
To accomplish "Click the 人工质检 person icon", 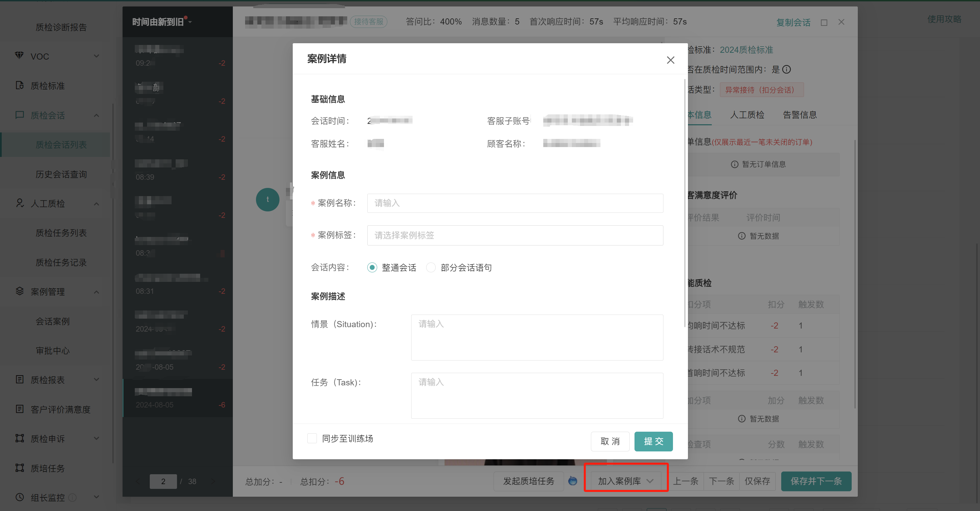I will click(x=19, y=203).
